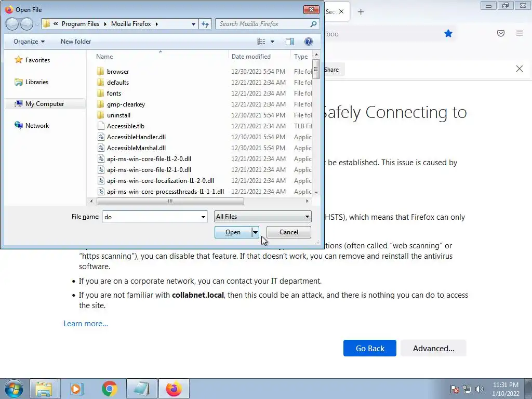Viewport: 532px width, 399px height.
Task: Select the Accessible.tlb file
Action: coord(126,126)
